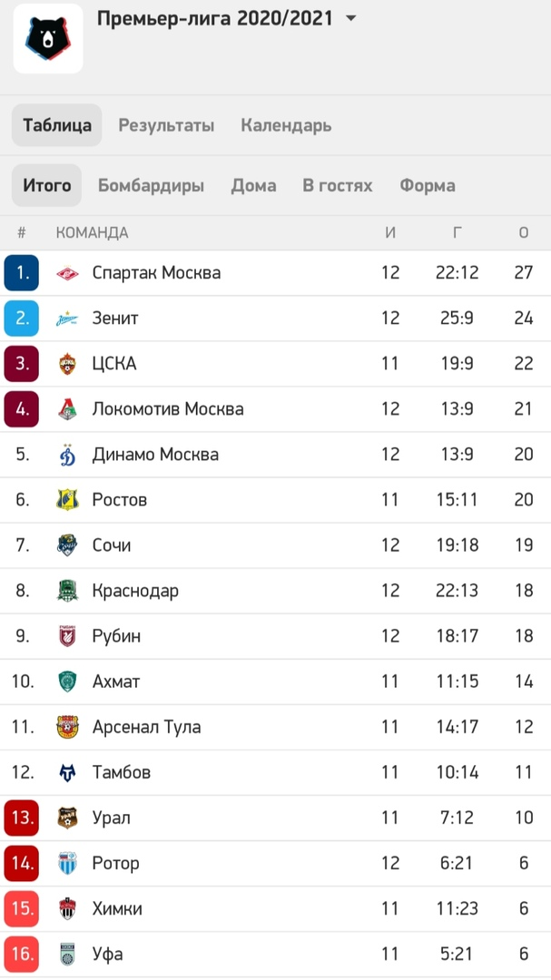Click the Арсенал Тула team name

coord(146,727)
